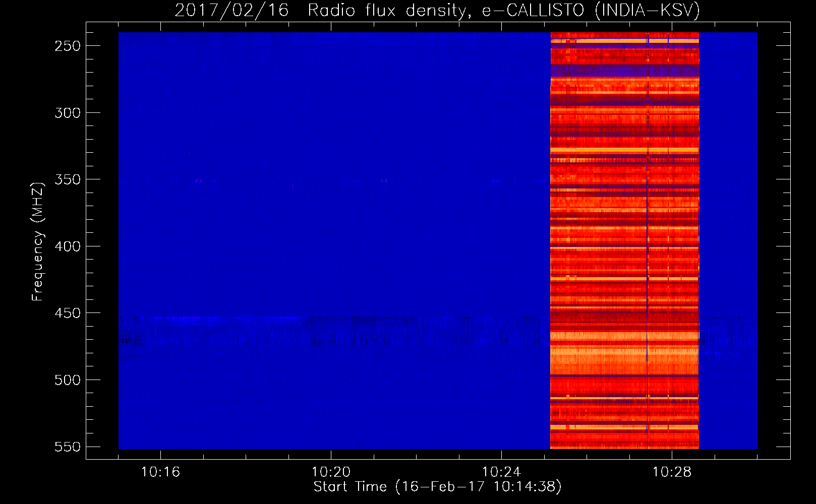Viewport: 816px width, 504px height.
Task: Click the "Start Time (16-Feb-17 10:14:38)" label
Action: pos(437,487)
